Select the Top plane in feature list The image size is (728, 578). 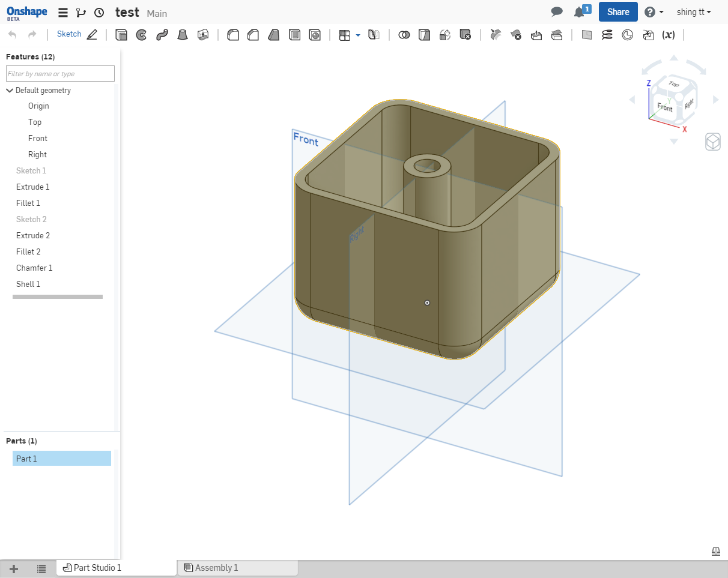coord(35,122)
